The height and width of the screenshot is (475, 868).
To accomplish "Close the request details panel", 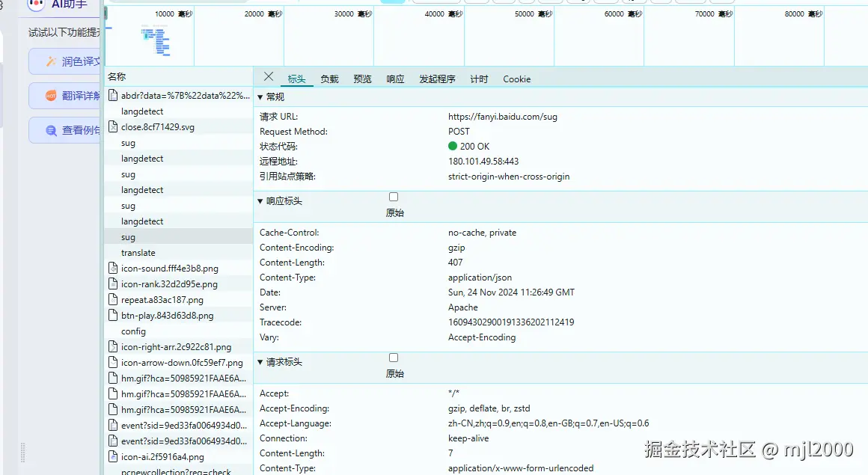I will click(x=269, y=76).
